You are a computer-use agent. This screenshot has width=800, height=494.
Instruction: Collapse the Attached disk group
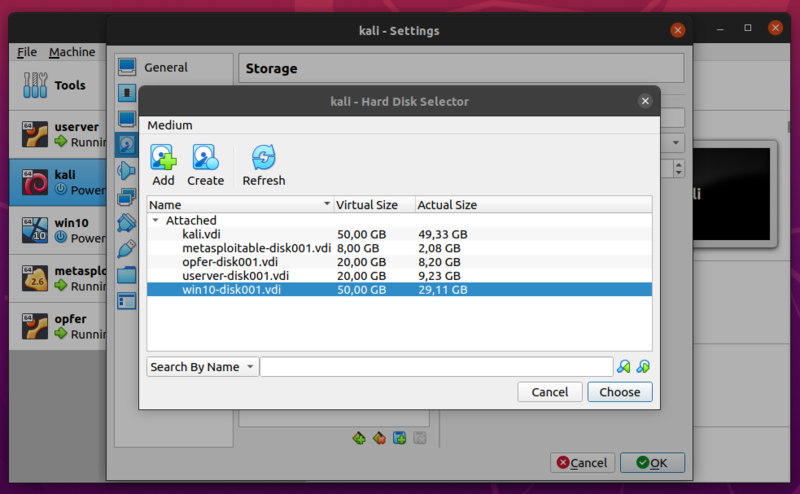155,220
